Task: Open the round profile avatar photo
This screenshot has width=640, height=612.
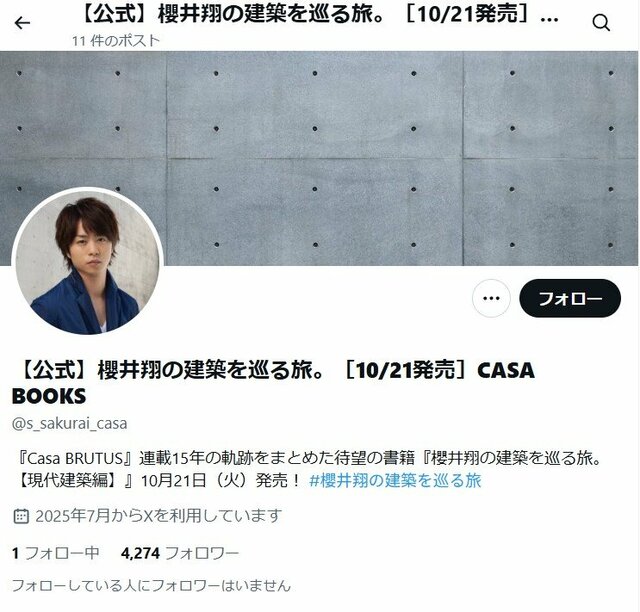Action: point(88,262)
